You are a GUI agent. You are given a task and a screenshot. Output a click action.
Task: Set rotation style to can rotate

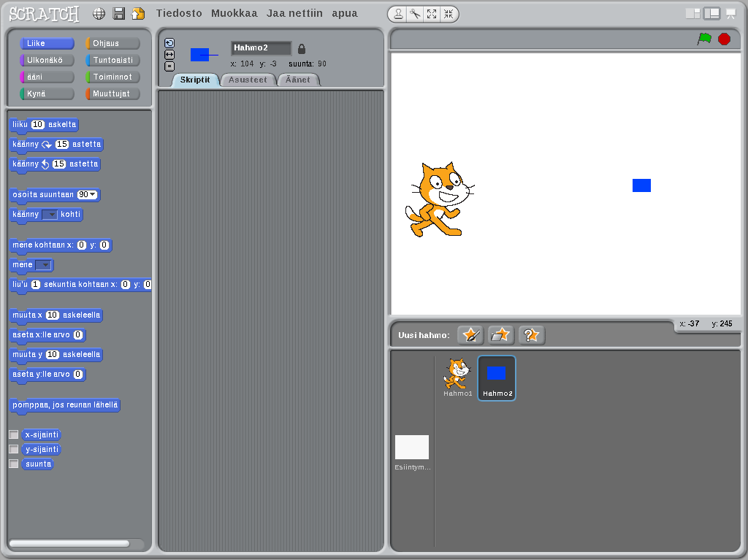coord(169,43)
